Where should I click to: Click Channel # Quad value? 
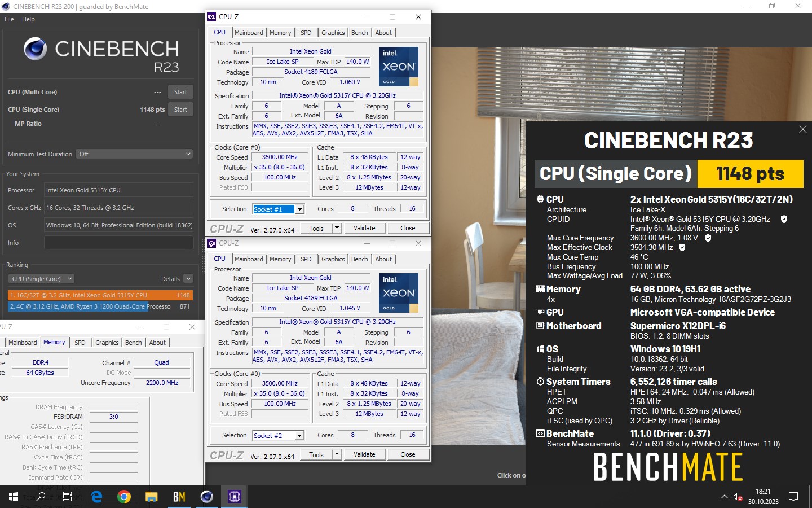[x=162, y=362]
